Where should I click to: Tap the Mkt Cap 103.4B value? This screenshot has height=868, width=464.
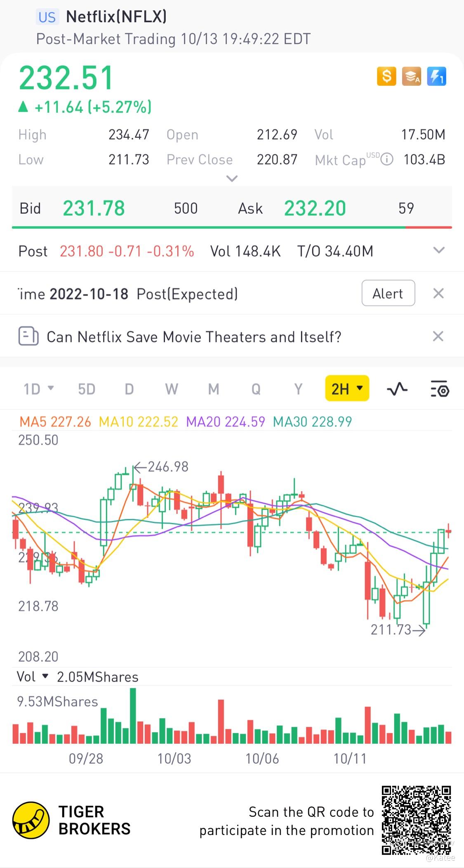(x=424, y=159)
